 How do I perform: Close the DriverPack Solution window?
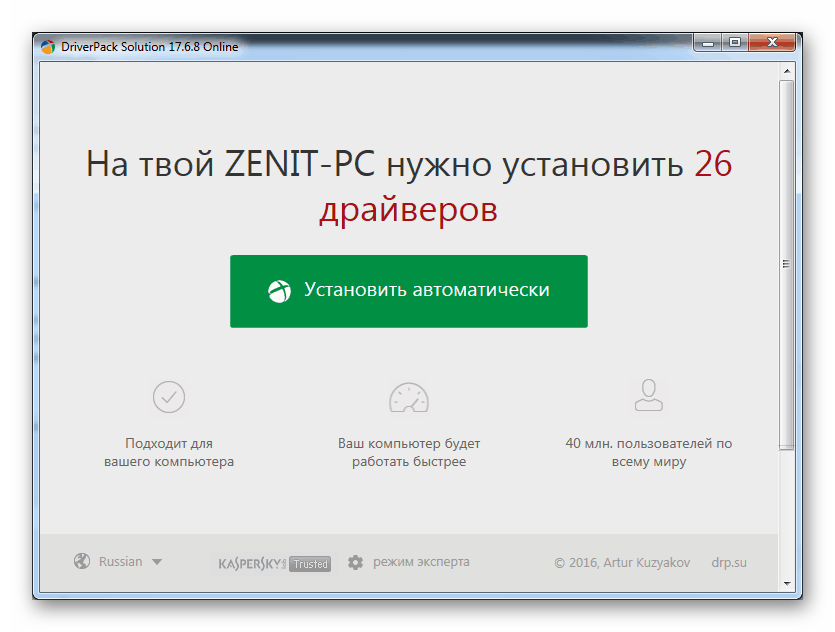pyautogui.click(x=776, y=42)
